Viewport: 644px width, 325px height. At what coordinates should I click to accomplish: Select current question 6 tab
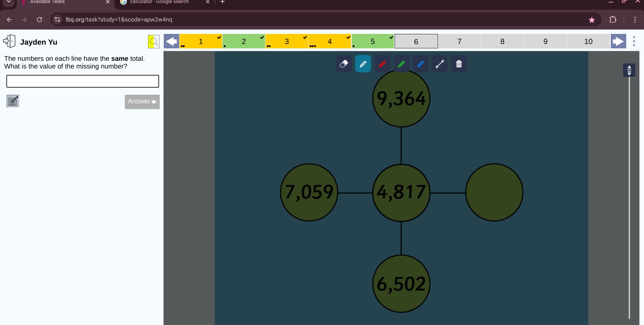click(x=416, y=41)
